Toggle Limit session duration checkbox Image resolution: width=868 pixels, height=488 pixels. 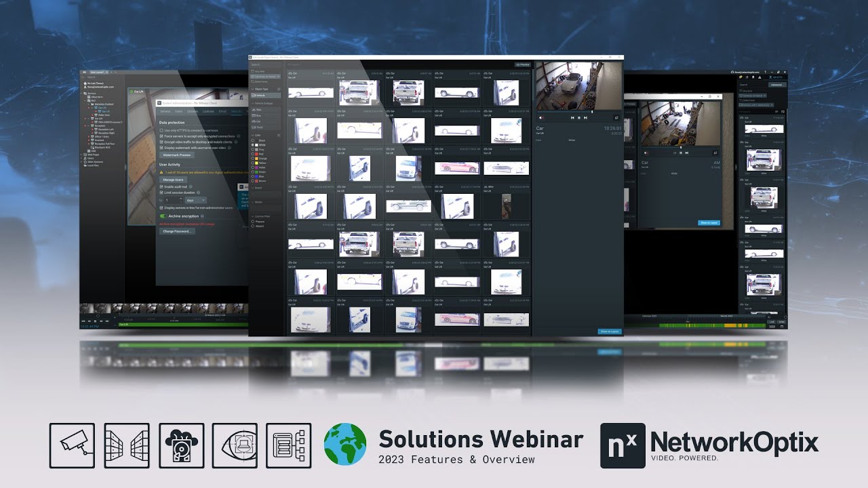coord(161,192)
